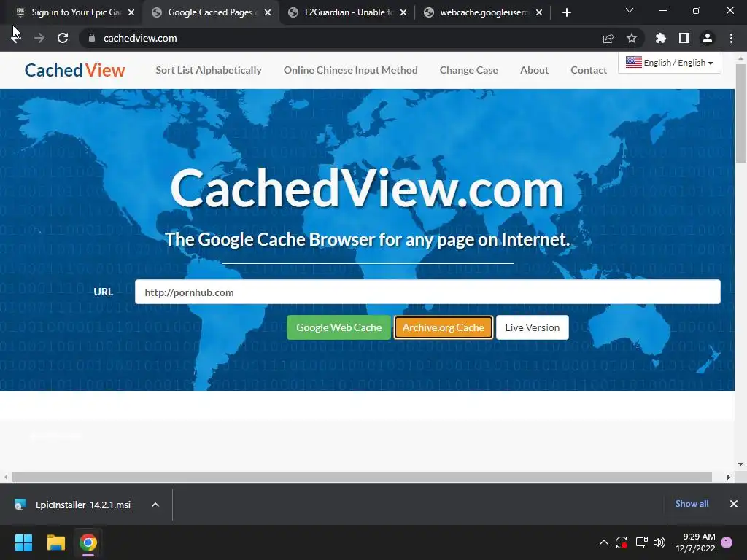
Task: Click the CachedView logo
Action: (x=75, y=70)
